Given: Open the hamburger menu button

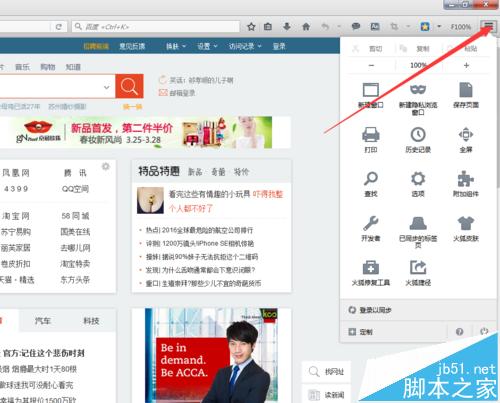Looking at the screenshot, I should [488, 26].
